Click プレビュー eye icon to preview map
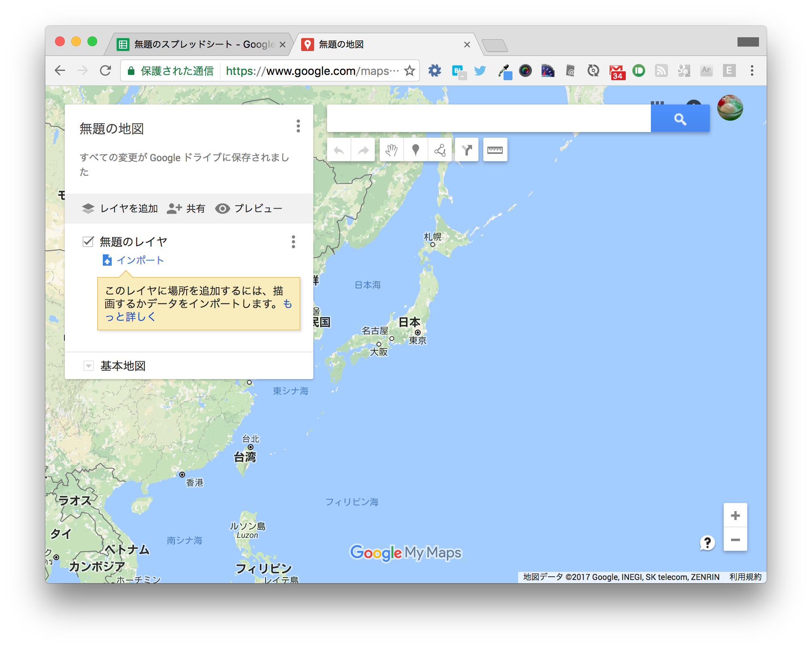This screenshot has height=648, width=812. 223,208
